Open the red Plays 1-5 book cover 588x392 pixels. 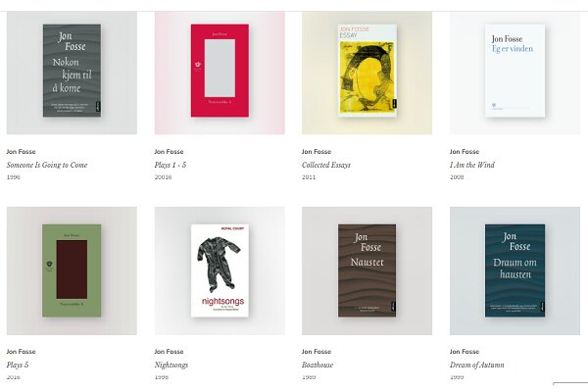pos(220,71)
